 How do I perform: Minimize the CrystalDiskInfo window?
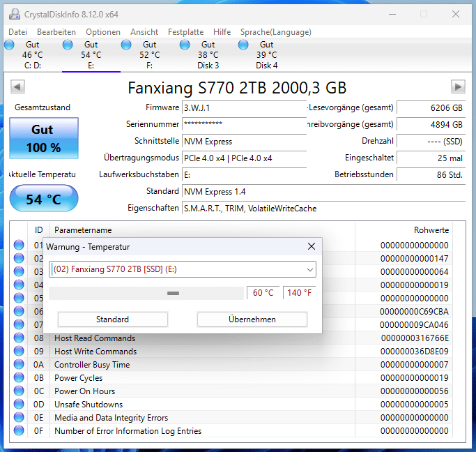tap(392, 14)
